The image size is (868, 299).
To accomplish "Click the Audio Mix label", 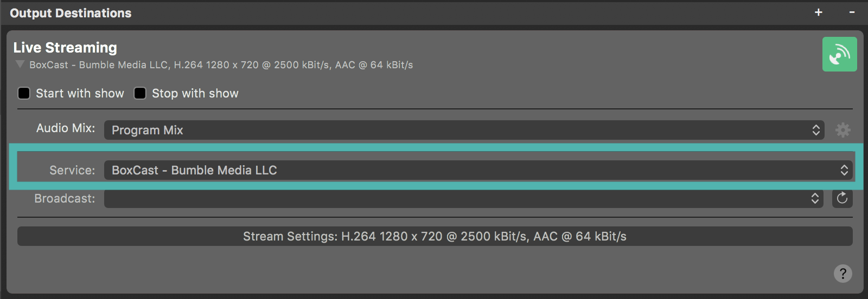I will (65, 128).
